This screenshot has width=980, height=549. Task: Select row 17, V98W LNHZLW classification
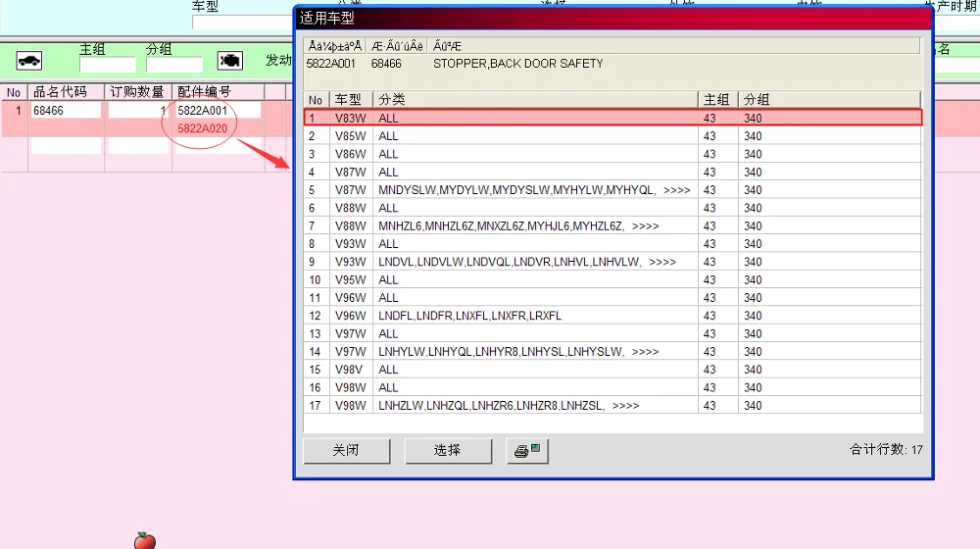pyautogui.click(x=612, y=405)
